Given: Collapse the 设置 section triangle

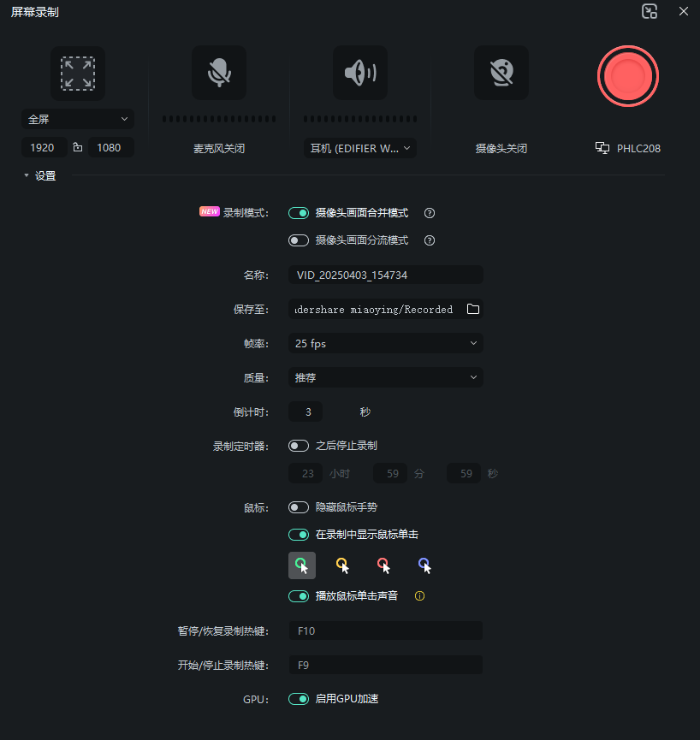Looking at the screenshot, I should tap(27, 175).
